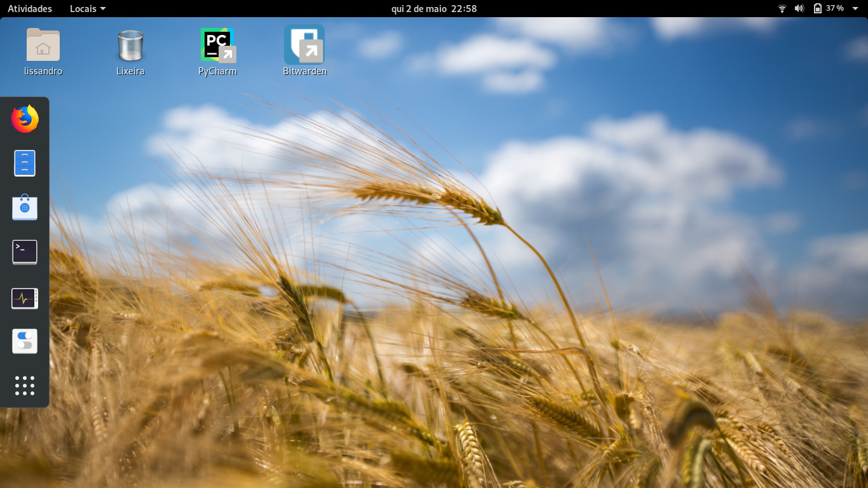Select the Lixeira trash icon
This screenshot has height=488, width=868.
tap(130, 46)
